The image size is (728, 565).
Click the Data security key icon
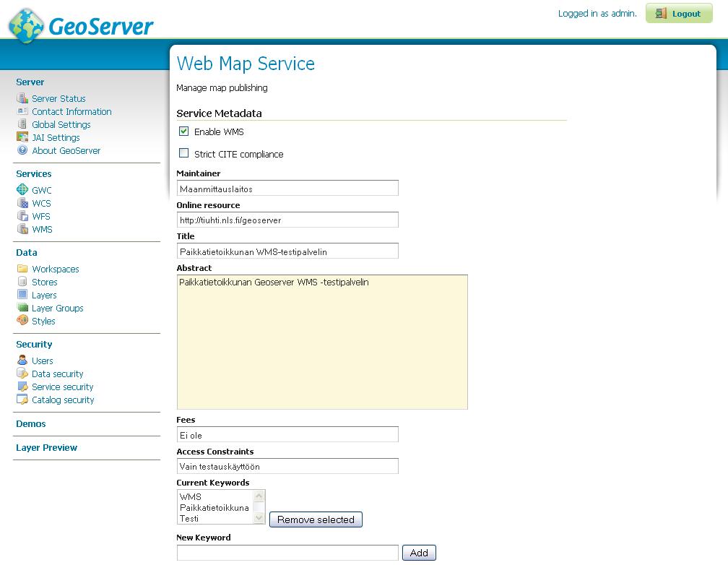[22, 373]
